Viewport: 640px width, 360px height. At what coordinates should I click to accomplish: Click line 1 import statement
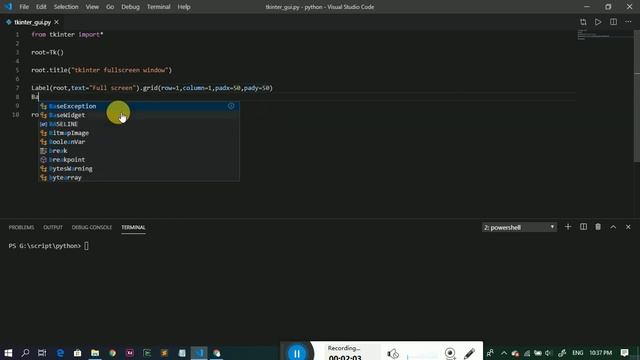pos(67,35)
